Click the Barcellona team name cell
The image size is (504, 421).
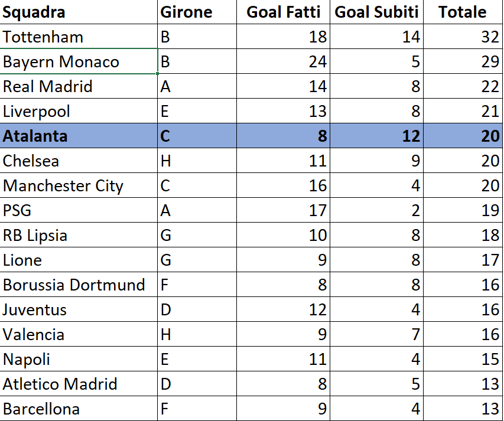79,409
